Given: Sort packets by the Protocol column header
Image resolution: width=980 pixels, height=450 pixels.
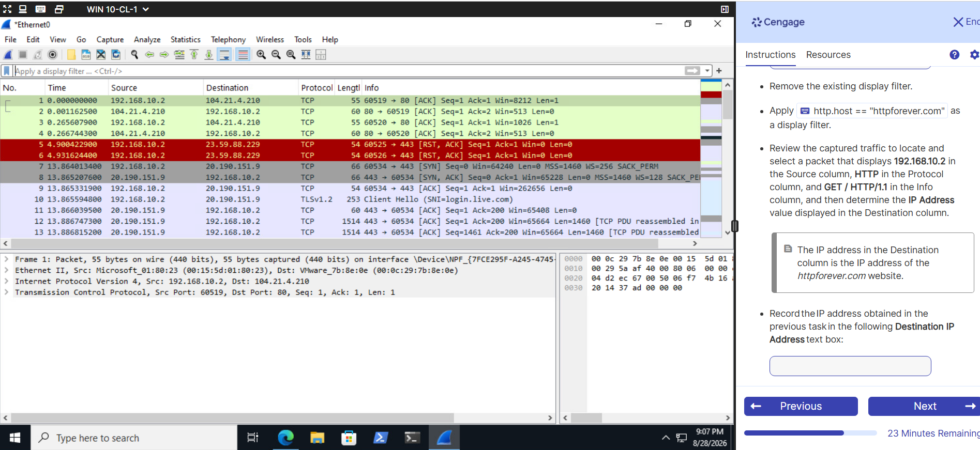Looking at the screenshot, I should pos(316,88).
